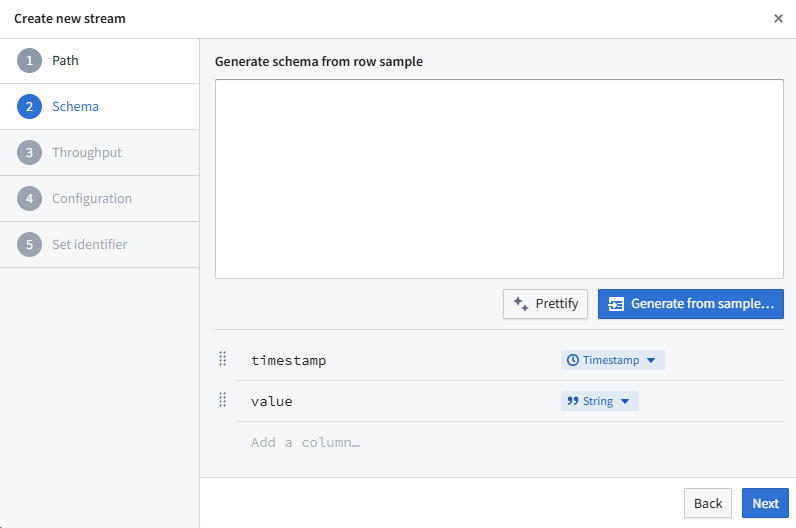Go to the Path step
The image size is (796, 528).
(65, 61)
